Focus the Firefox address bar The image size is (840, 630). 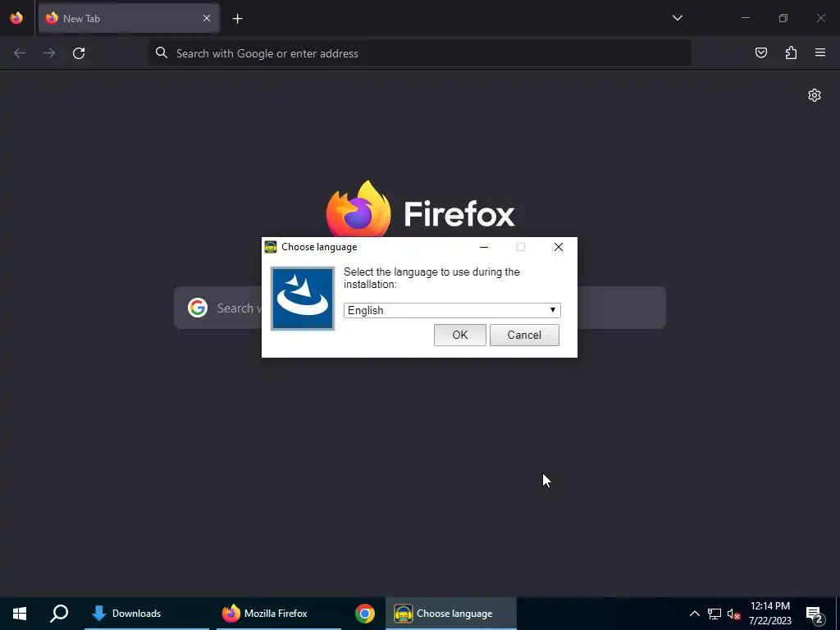point(419,53)
